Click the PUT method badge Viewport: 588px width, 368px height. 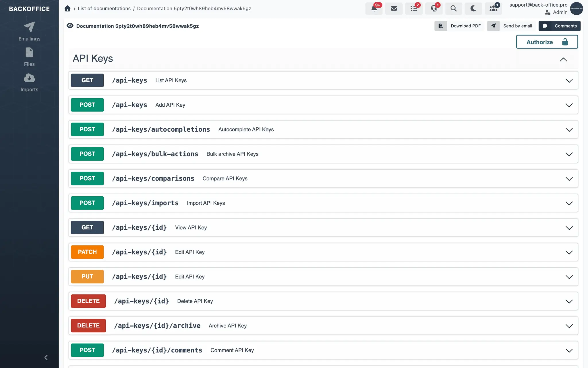click(87, 276)
